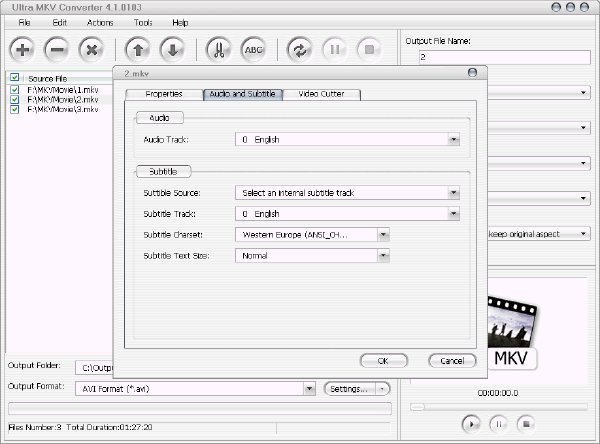Click the Source File column header
This screenshot has width=600, height=444.
tap(48, 78)
